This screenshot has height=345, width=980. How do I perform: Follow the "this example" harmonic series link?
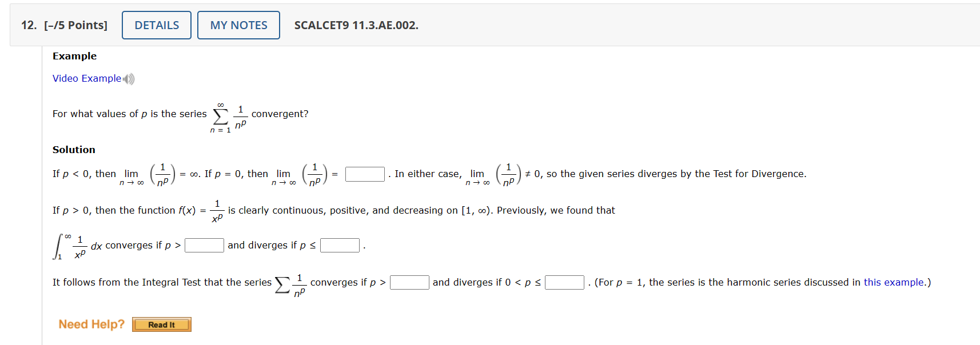(x=894, y=282)
